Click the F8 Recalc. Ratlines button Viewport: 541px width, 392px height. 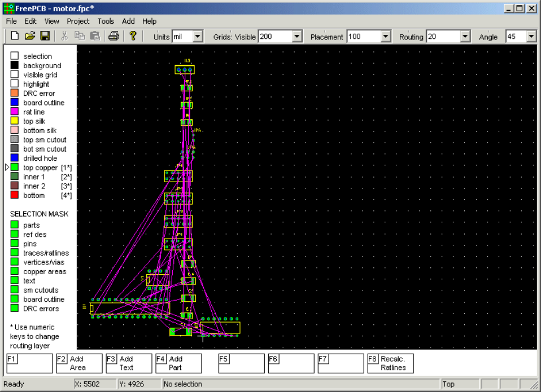pyautogui.click(x=391, y=363)
